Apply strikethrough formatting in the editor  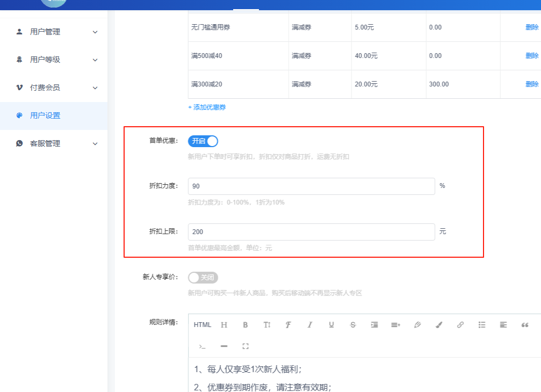352,325
